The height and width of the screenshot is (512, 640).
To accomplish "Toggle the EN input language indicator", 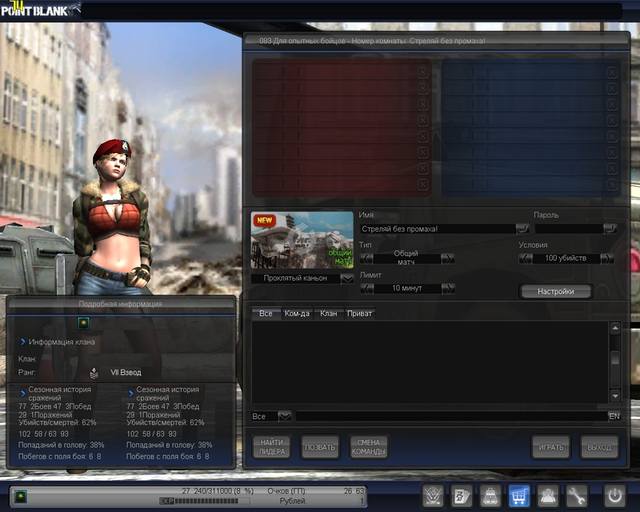I will pyautogui.click(x=613, y=416).
